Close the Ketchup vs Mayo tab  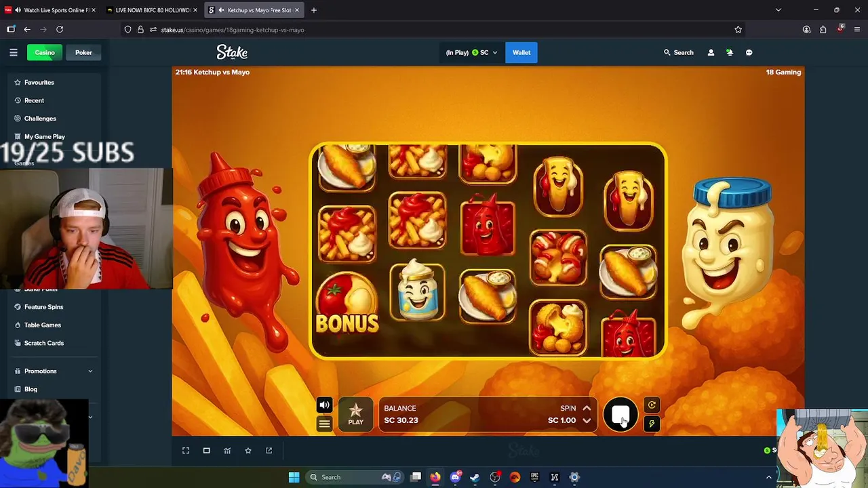pyautogui.click(x=298, y=10)
